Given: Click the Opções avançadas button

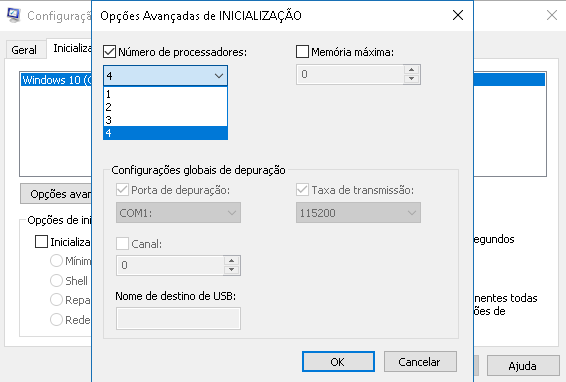Looking at the screenshot, I should tap(57, 194).
